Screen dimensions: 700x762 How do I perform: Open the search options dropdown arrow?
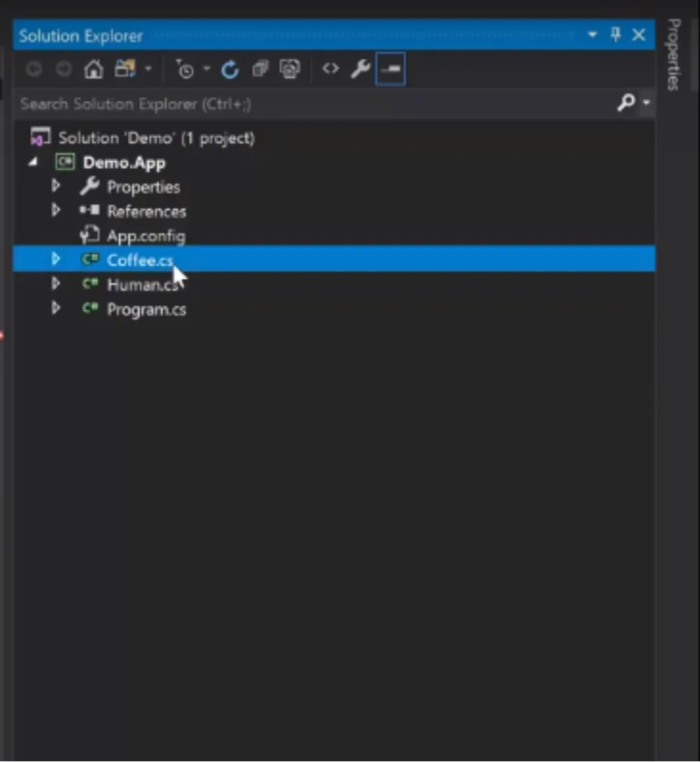[x=646, y=103]
